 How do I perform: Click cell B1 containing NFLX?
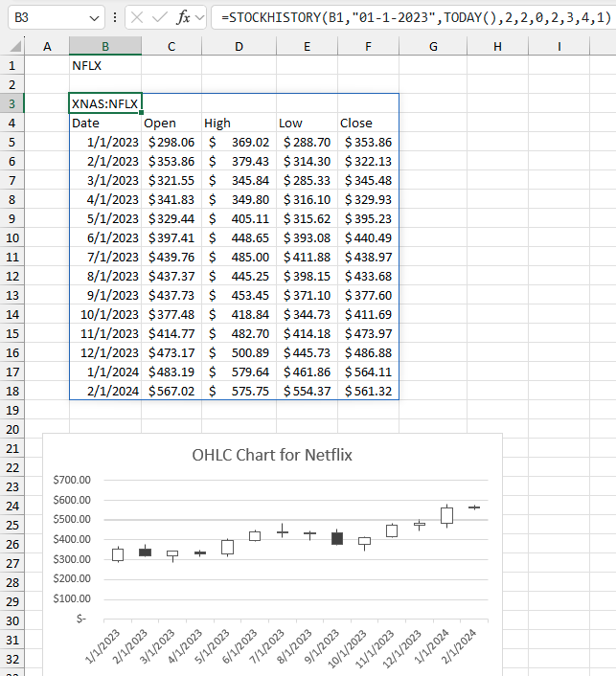(105, 65)
